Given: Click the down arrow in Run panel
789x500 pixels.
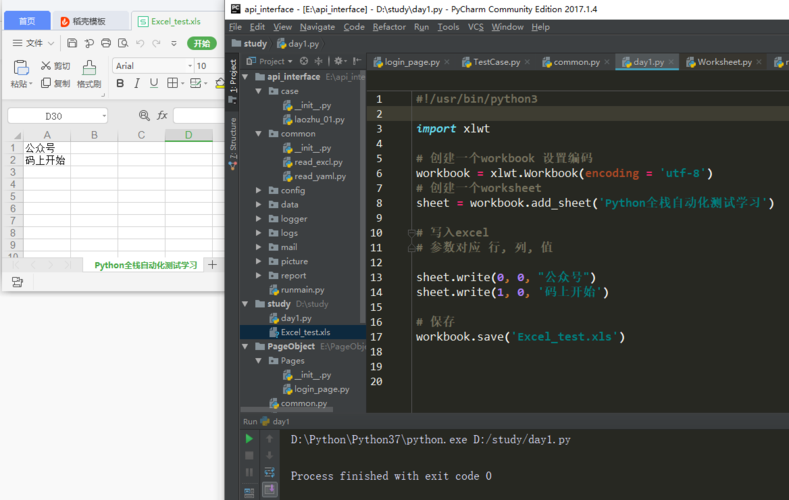Looking at the screenshot, I should click(270, 456).
